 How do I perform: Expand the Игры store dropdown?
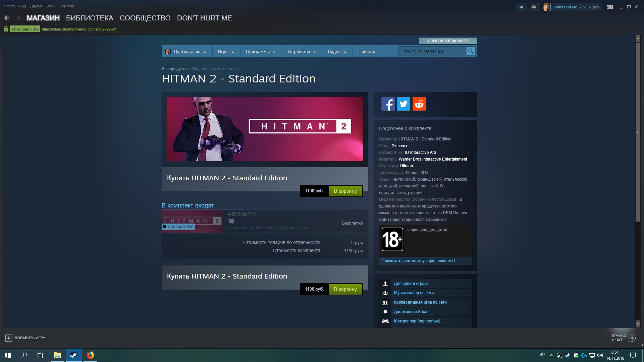pyautogui.click(x=226, y=52)
